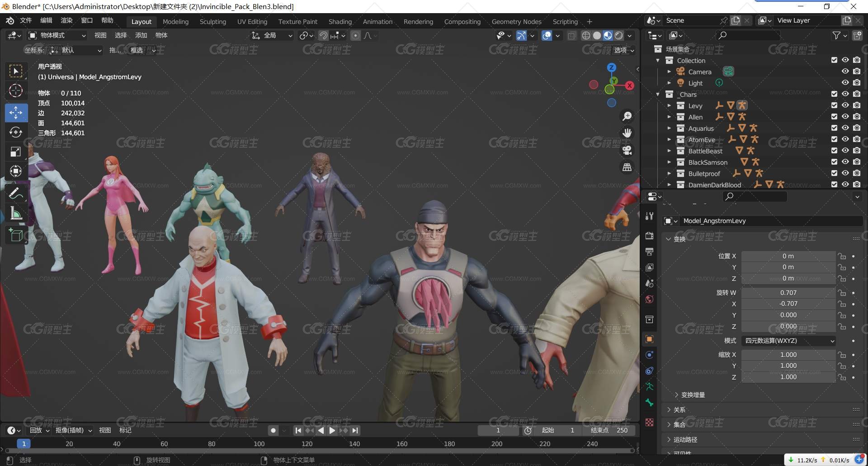The image size is (868, 466).
Task: Select the Add Cube tool
Action: coord(16,235)
